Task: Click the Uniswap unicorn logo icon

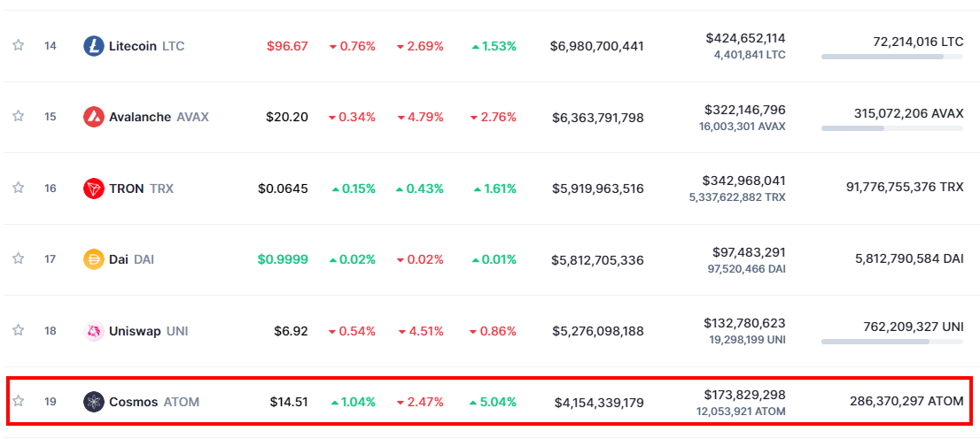Action: point(94,331)
